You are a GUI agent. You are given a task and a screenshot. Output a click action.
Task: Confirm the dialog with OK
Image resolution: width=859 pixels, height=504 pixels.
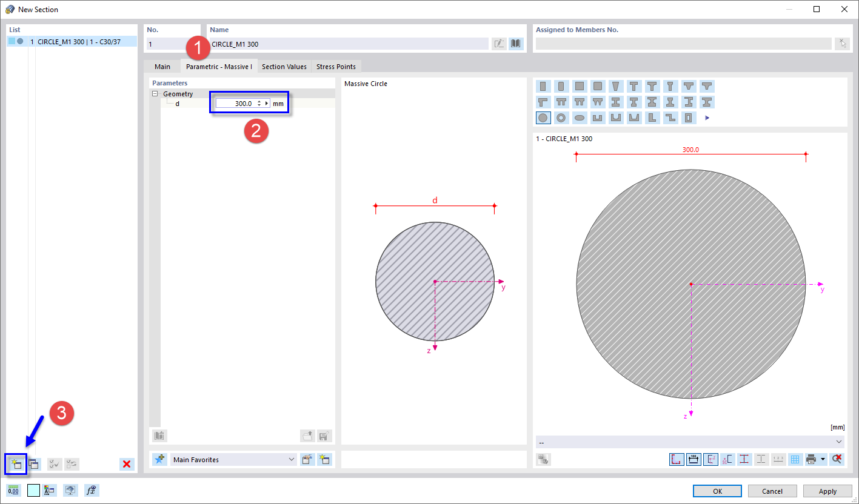tap(717, 491)
